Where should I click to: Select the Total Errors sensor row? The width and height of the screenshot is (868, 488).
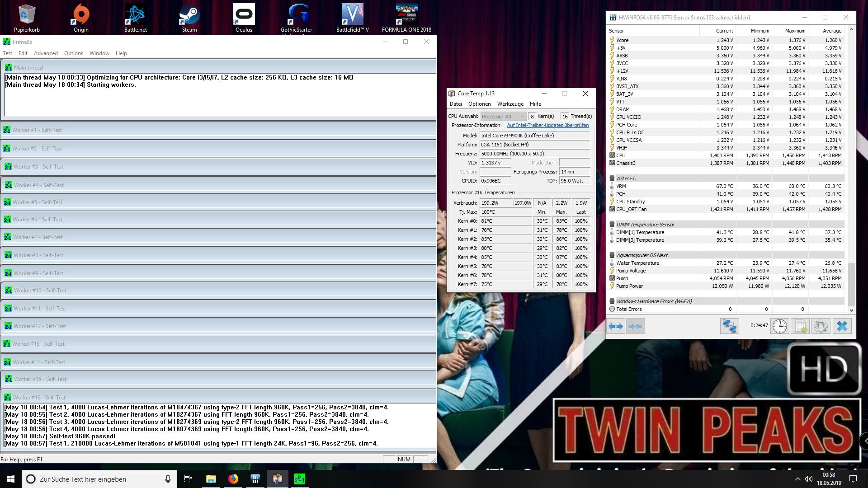726,309
